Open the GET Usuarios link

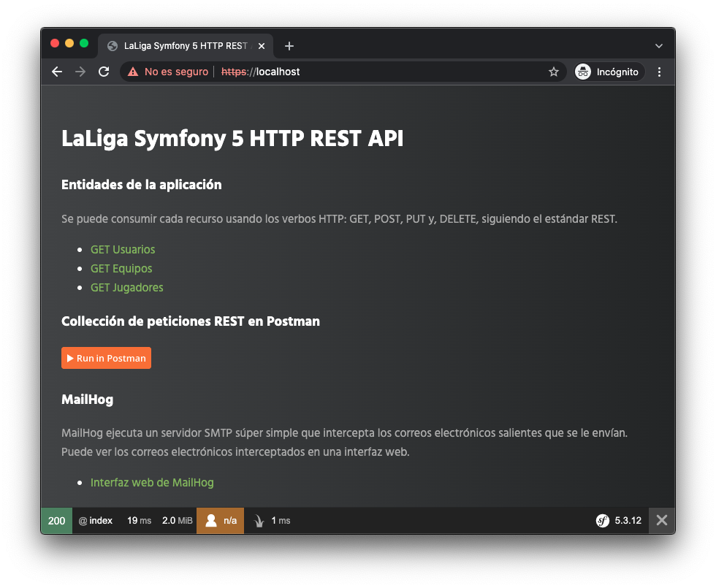123,250
